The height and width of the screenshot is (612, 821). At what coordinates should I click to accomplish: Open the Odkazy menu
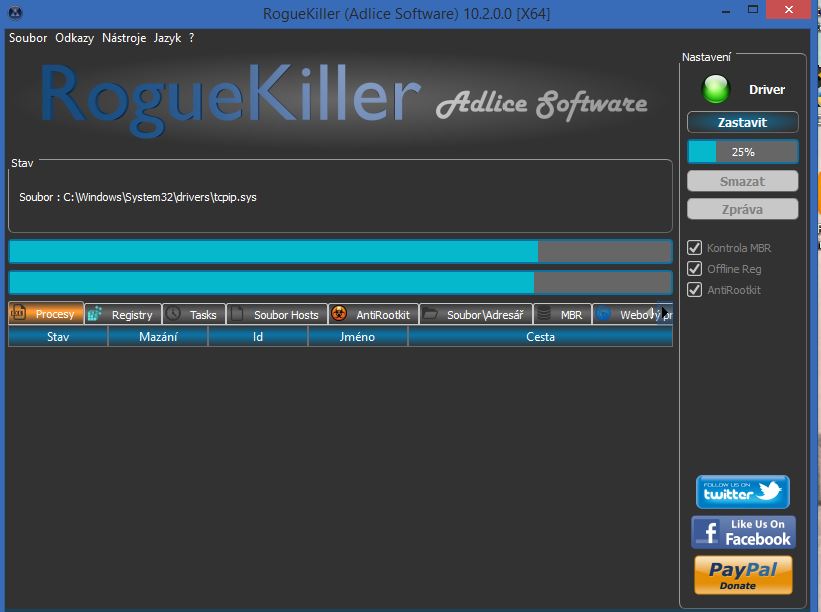coord(74,38)
